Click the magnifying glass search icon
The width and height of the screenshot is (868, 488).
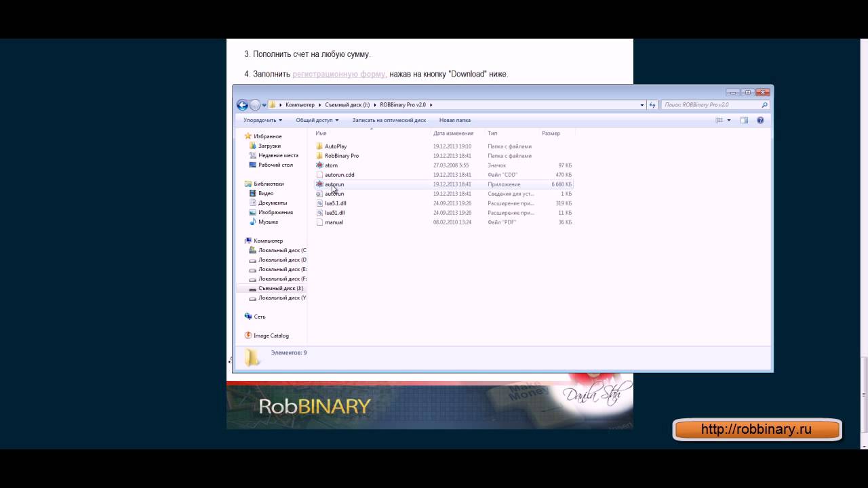click(x=765, y=105)
